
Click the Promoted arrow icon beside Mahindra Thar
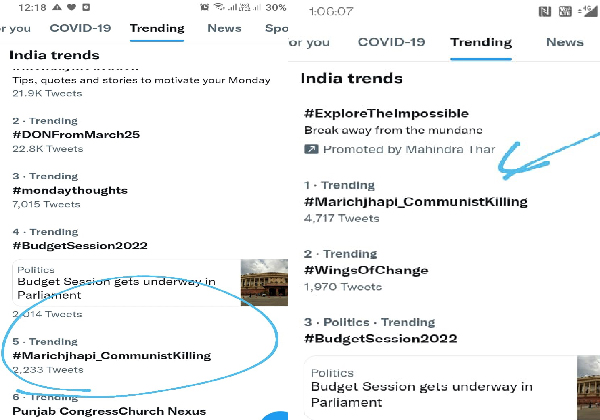[312, 149]
